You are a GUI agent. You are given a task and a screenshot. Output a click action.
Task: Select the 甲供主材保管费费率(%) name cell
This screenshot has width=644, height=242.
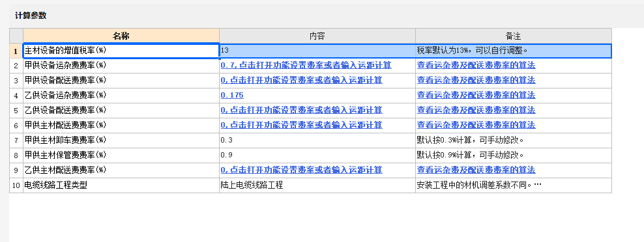click(121, 155)
